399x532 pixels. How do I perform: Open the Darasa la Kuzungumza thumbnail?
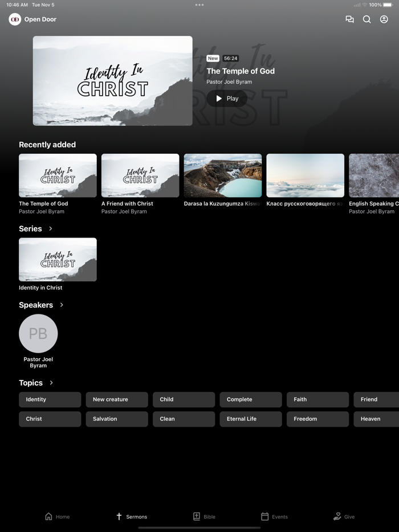coord(223,175)
